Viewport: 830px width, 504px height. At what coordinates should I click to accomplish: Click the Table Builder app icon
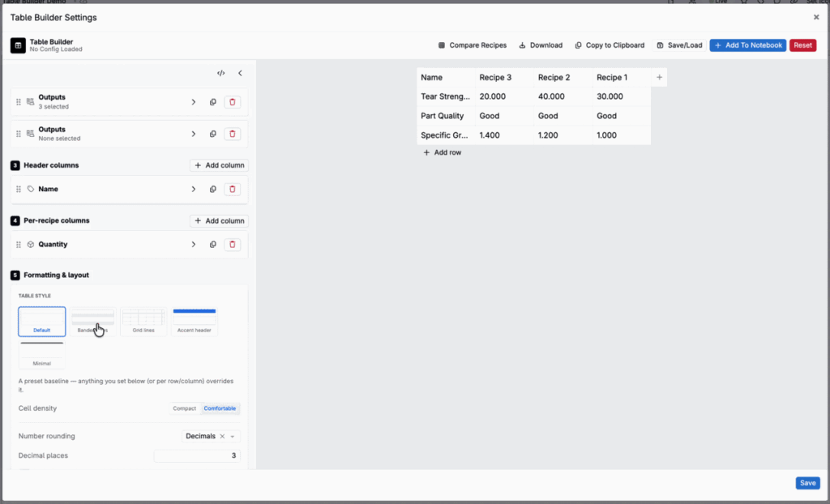18,45
